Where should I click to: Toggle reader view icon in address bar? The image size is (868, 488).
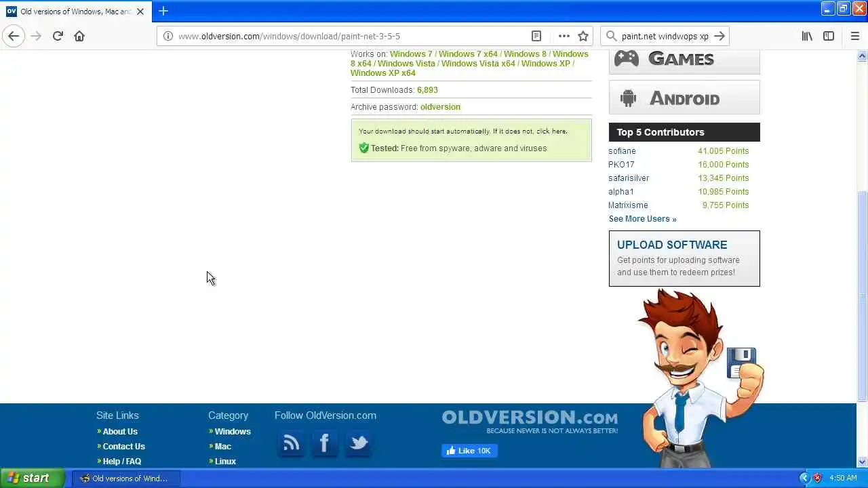[536, 36]
